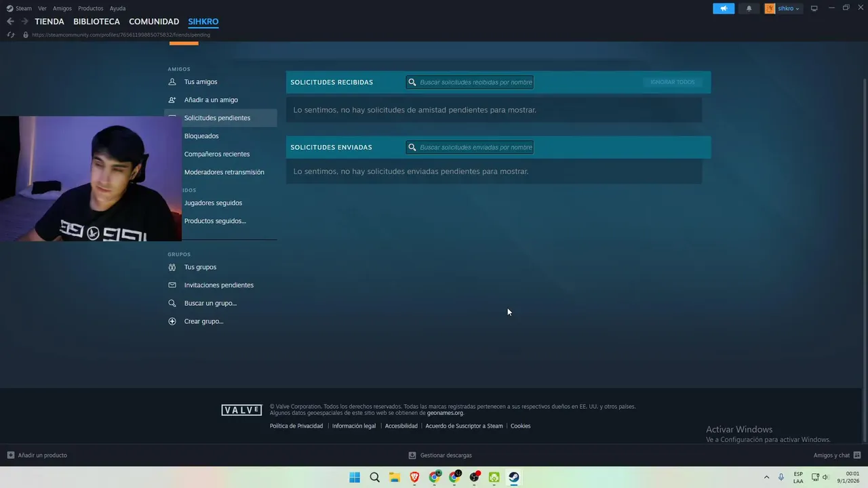Image resolution: width=868 pixels, height=488 pixels.
Task: Go back with the left arrow
Action: [10, 22]
